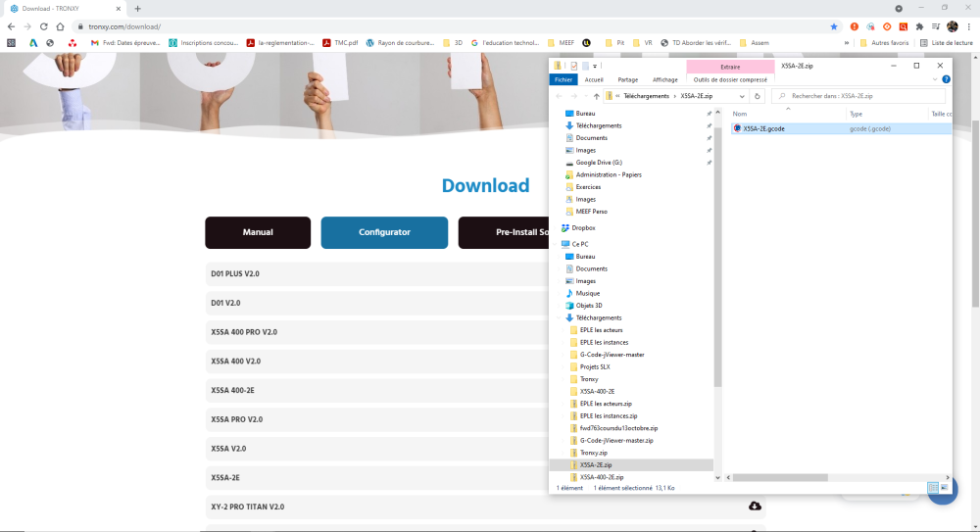Show more bookmarks with the overflow chevron
980x532 pixels.
847,43
